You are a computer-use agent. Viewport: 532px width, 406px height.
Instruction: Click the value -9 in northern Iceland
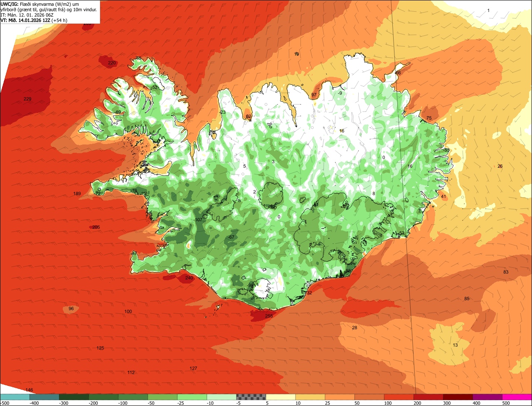[340, 93]
